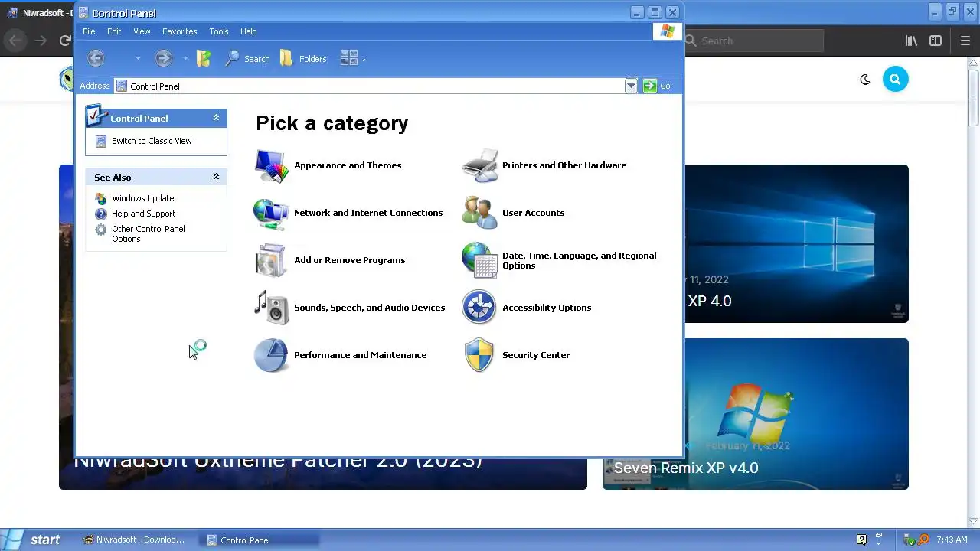The height and width of the screenshot is (551, 980).
Task: Collapse the See Also section
Action: pyautogui.click(x=216, y=177)
